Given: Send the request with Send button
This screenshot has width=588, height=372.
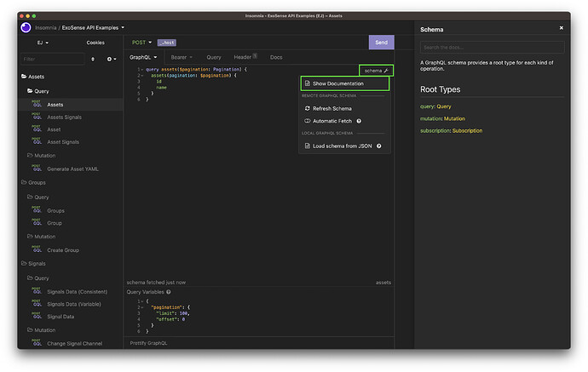Looking at the screenshot, I should click(x=382, y=43).
